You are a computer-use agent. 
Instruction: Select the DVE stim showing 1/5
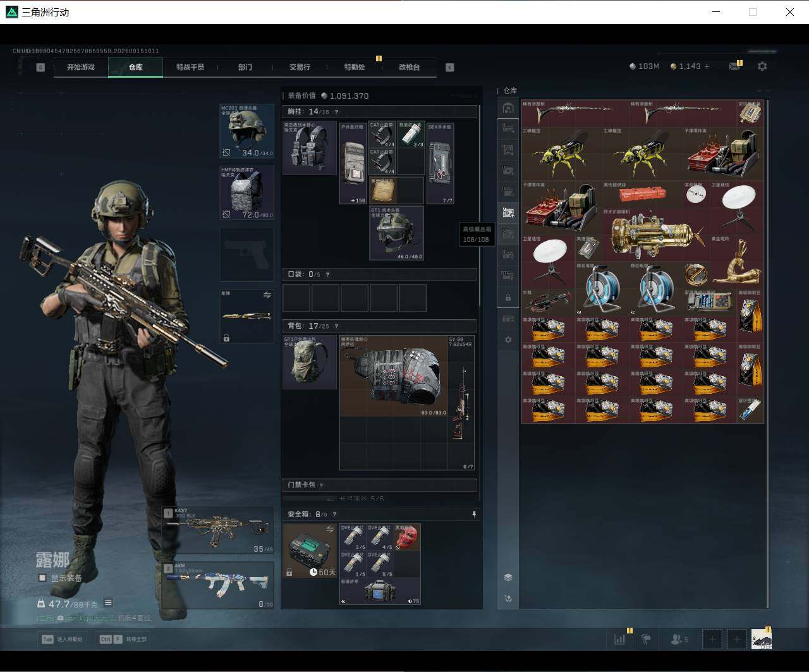[353, 564]
